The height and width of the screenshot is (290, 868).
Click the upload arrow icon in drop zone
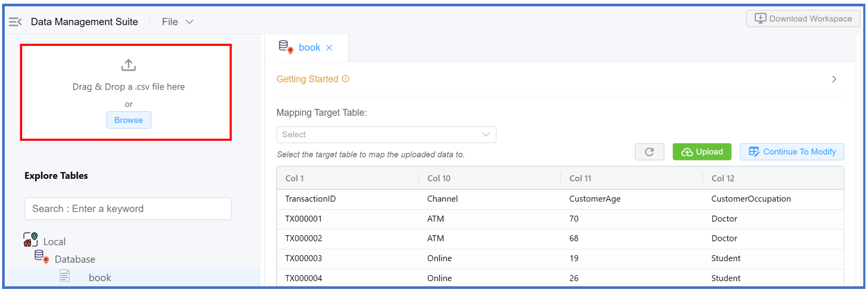129,65
